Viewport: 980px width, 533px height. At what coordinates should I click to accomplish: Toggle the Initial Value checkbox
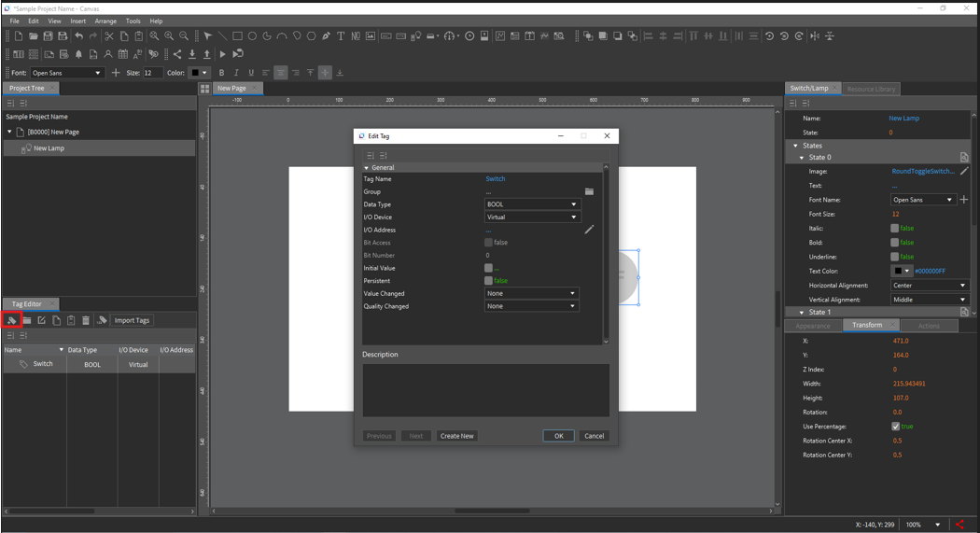click(x=488, y=268)
